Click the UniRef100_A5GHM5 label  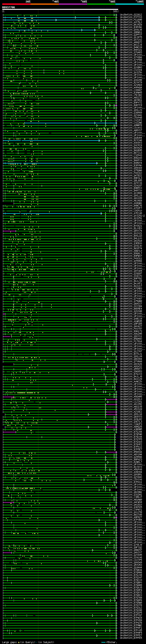131,397
